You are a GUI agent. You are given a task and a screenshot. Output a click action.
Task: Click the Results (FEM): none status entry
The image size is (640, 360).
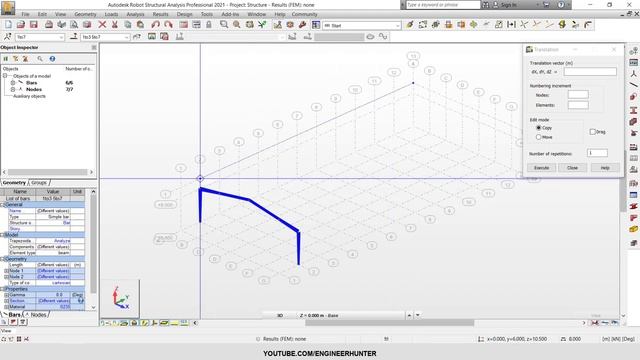tap(284, 339)
